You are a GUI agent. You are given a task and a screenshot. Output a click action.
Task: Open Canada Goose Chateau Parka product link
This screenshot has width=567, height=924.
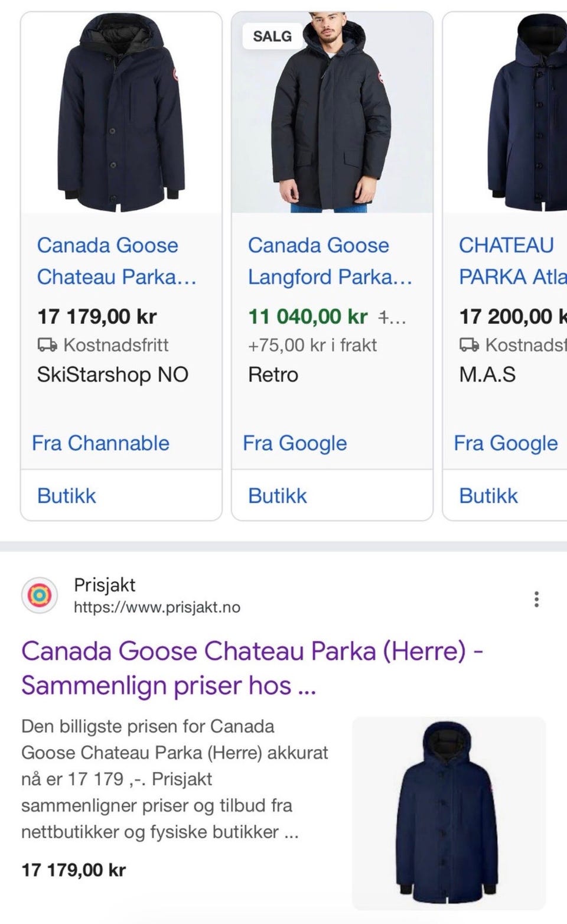tap(116, 261)
